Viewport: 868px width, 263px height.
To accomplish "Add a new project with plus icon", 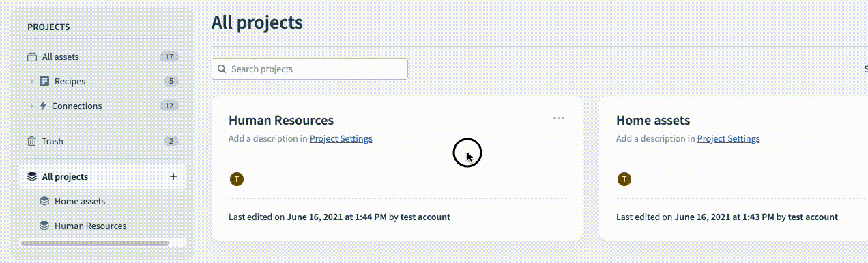I will [x=173, y=176].
